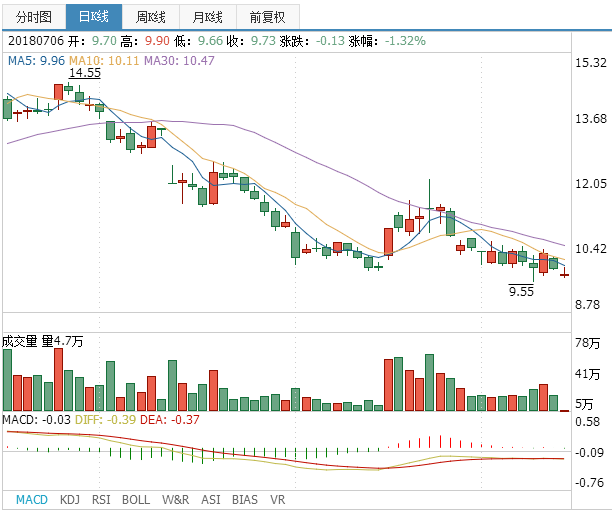The height and width of the screenshot is (511, 612).
Task: Click the date 20180706 in header
Action: click(36, 41)
